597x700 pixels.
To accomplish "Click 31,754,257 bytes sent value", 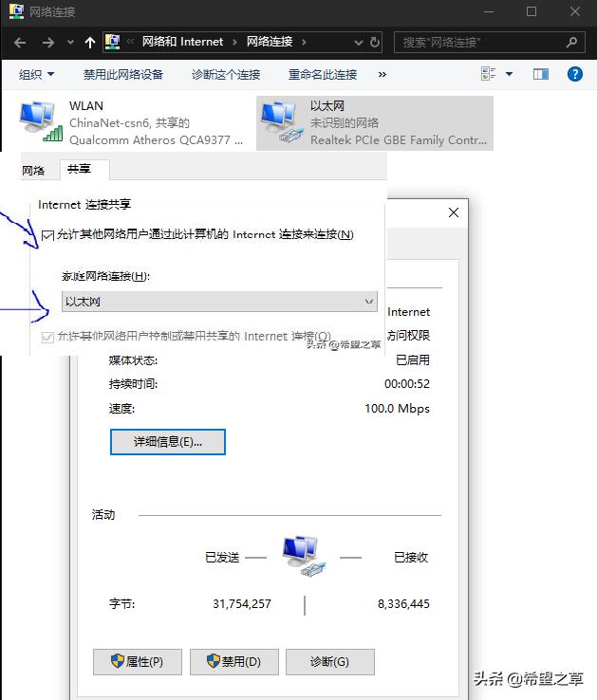I will coord(242,604).
